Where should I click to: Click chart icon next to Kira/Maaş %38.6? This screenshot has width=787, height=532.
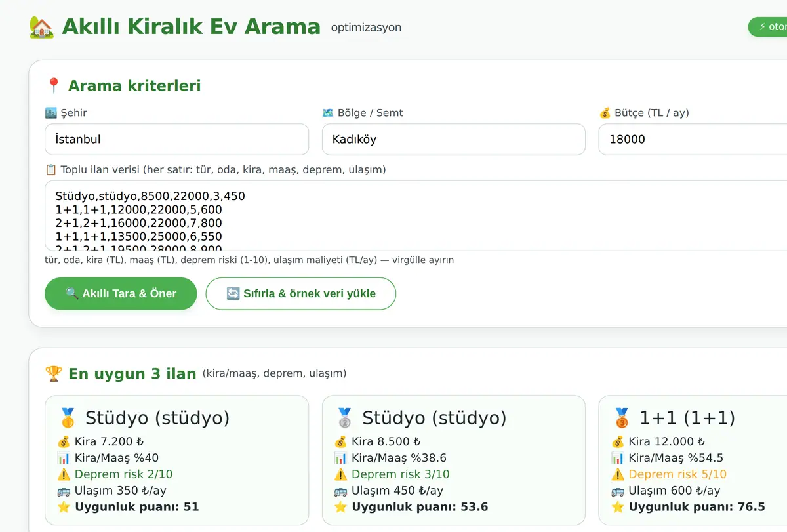point(340,458)
